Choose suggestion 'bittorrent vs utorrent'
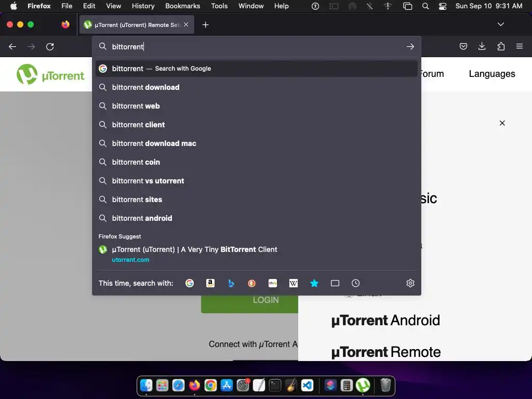Viewport: 532px width, 399px height. click(x=256, y=180)
